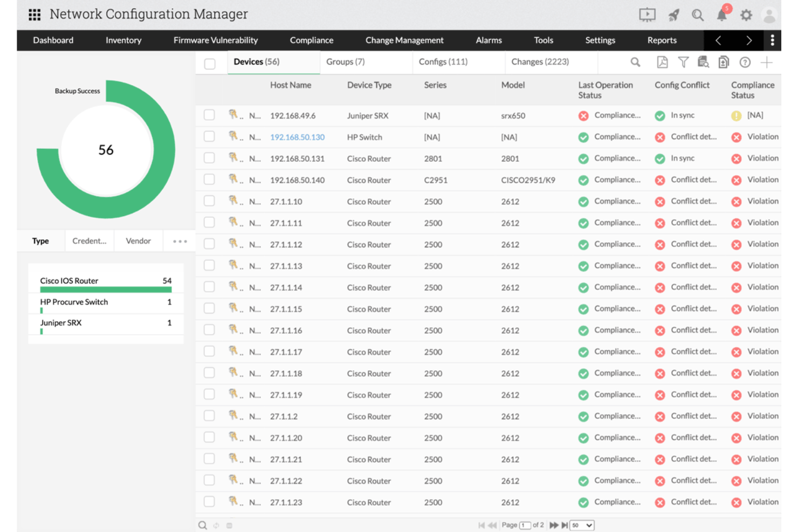
Task: Go to the next page of devices
Action: point(554,525)
